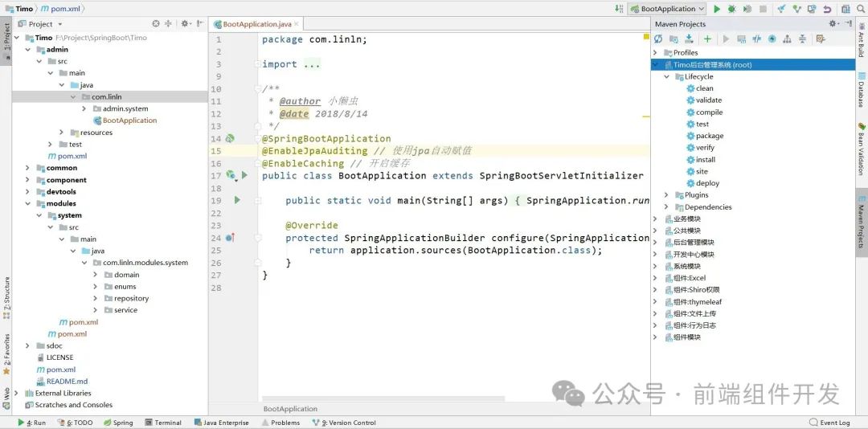Run BootApplication with the green Run icon
This screenshot has height=429, width=868.
pos(717,9)
